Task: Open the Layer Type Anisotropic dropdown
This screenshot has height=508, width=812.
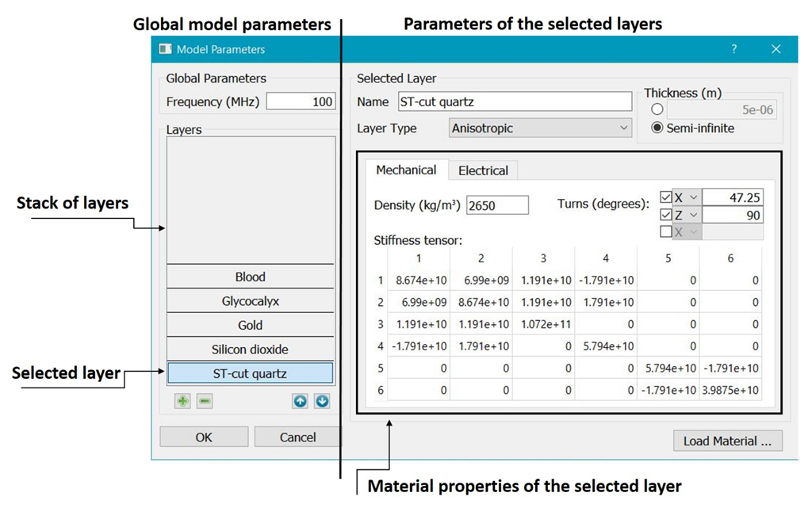Action: [539, 128]
